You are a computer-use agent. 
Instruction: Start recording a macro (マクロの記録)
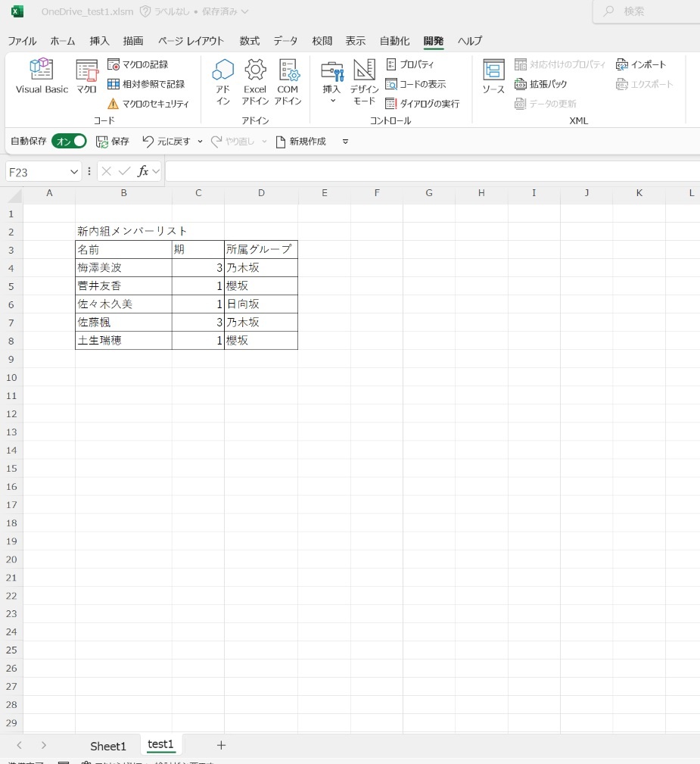pyautogui.click(x=138, y=64)
